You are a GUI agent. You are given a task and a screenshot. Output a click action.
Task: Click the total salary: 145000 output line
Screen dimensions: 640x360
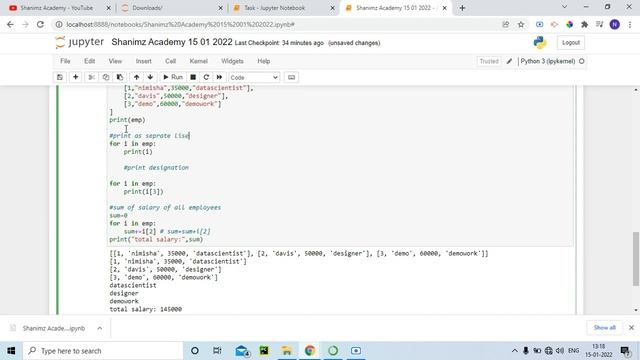tap(146, 309)
